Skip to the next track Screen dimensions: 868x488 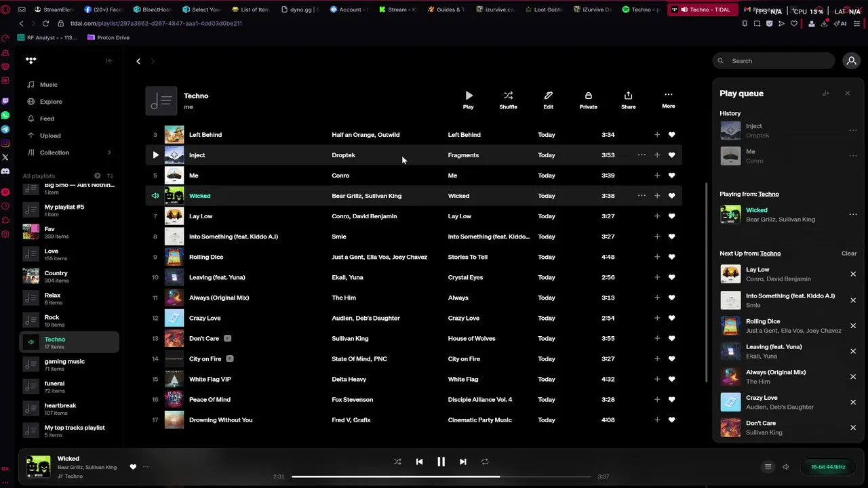tap(462, 462)
